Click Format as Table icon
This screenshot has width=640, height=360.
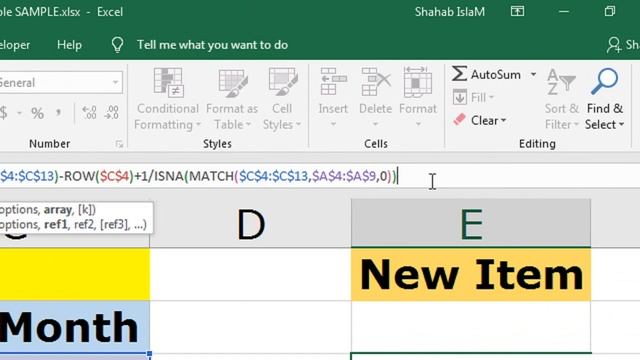(x=233, y=83)
